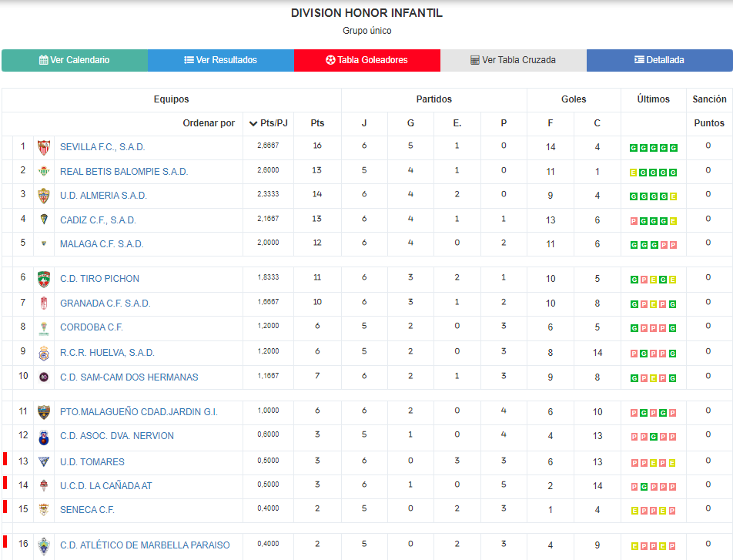Screen dimensions: 733x560
Task: Click Real Betis' yellow E result badge
Action: (x=634, y=173)
